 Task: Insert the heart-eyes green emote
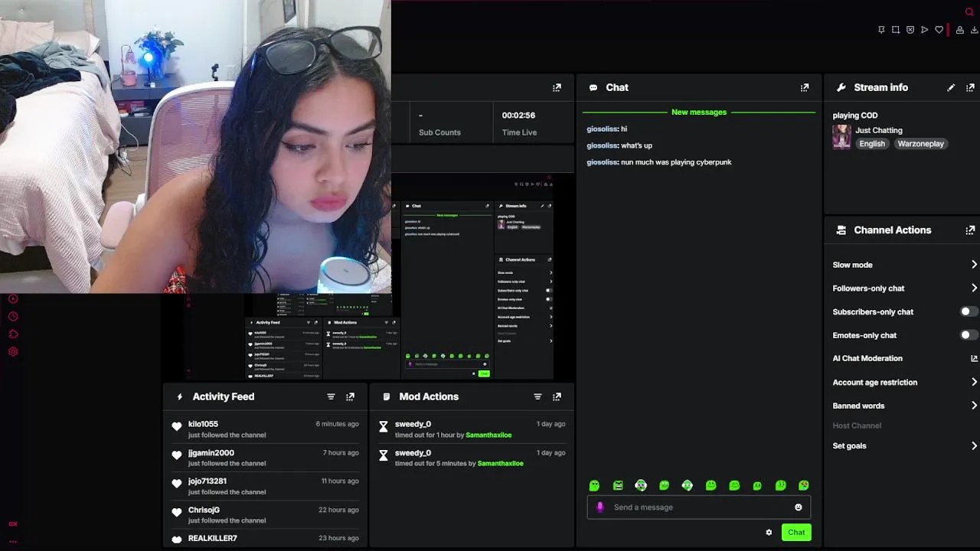804,485
